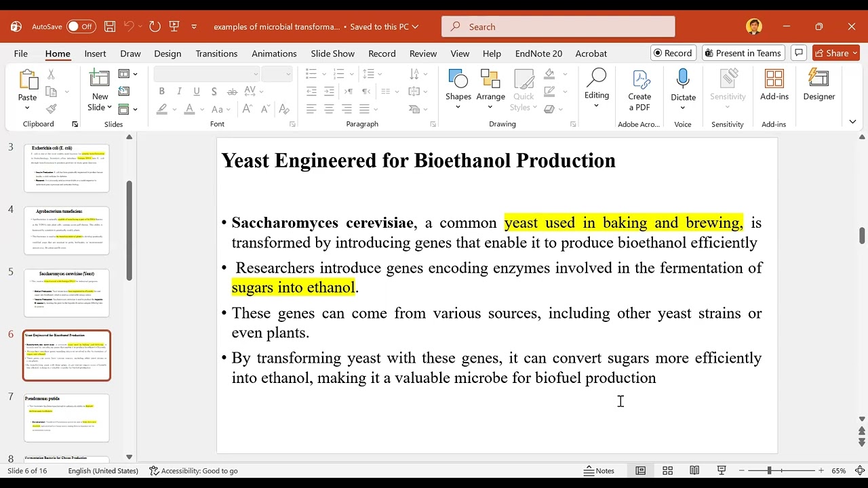Start Slide Show from status bar
Screen dimensions: 868x488
pos(722,470)
